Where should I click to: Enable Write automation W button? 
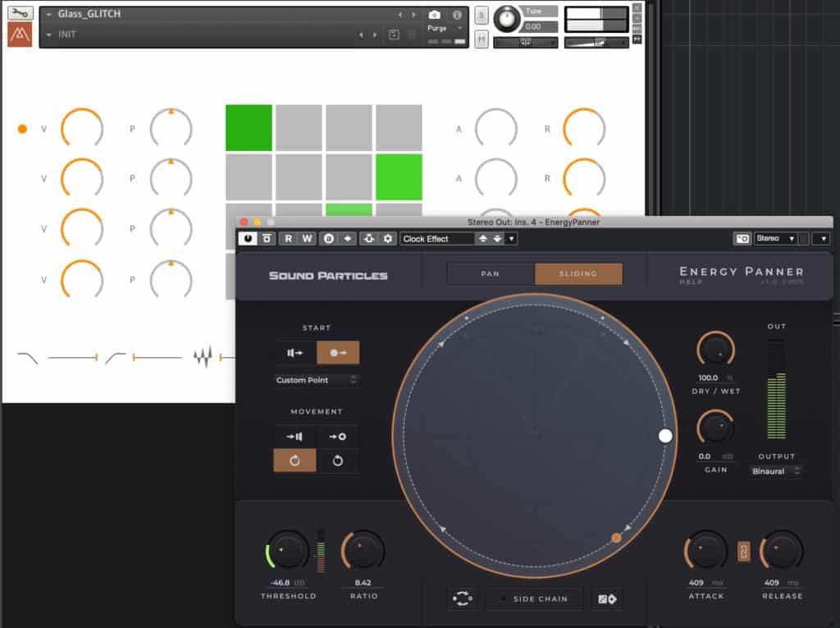click(x=307, y=239)
